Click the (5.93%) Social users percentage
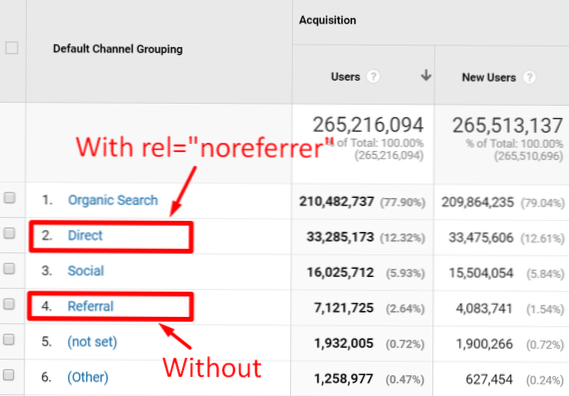Viewport: 569px width, 396px height. tap(405, 273)
